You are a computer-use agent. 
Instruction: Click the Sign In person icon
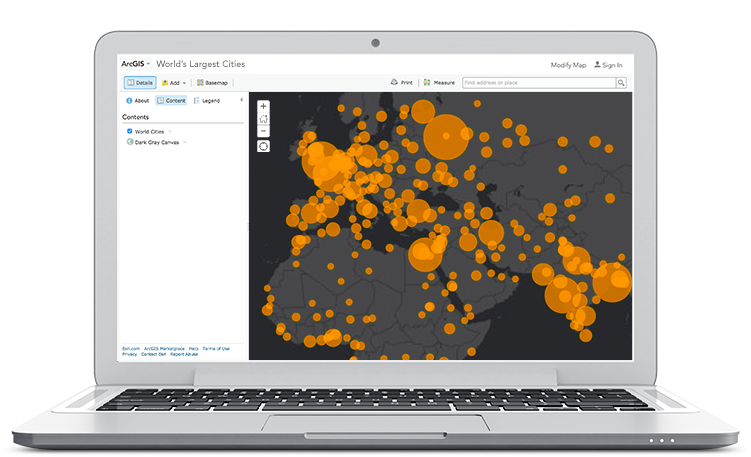point(597,65)
